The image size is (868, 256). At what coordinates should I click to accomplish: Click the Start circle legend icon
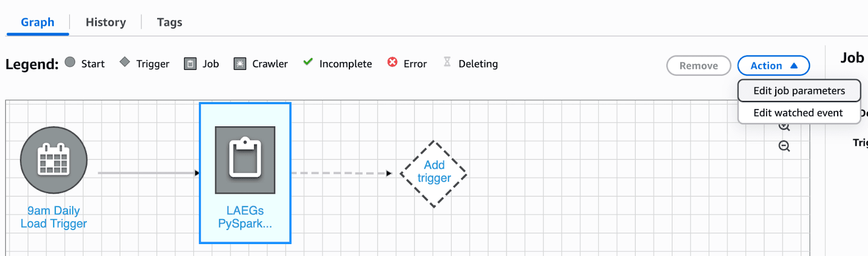(x=70, y=62)
